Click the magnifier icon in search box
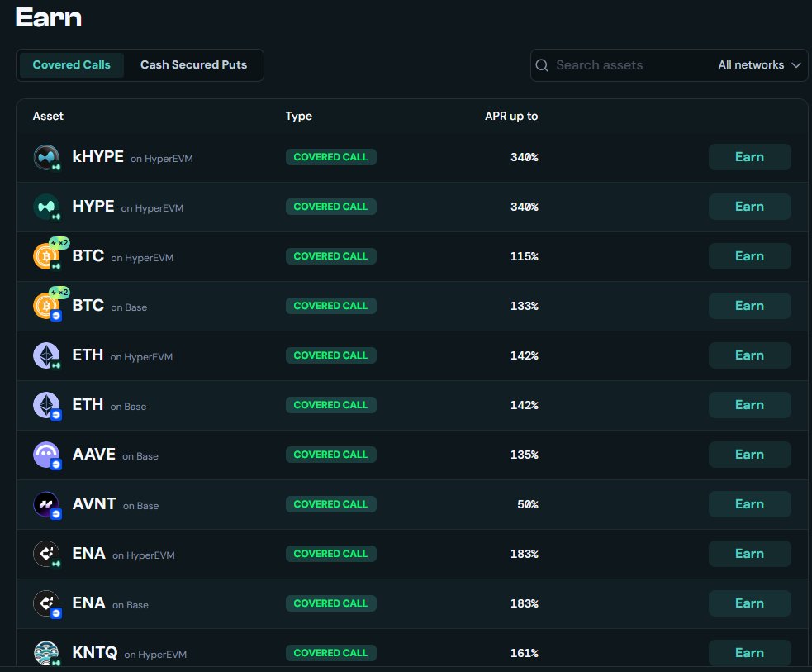Image resolution: width=812 pixels, height=672 pixels. pyautogui.click(x=542, y=65)
